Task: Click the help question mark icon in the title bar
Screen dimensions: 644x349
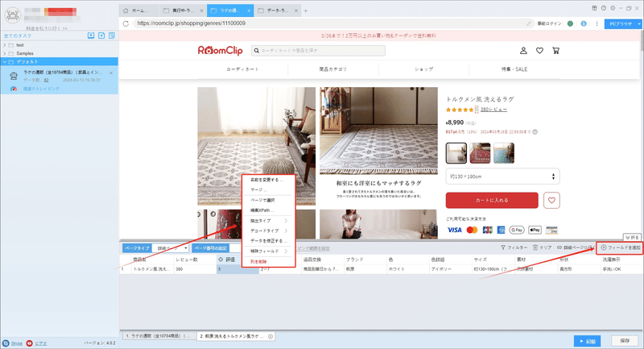Action: click(603, 8)
